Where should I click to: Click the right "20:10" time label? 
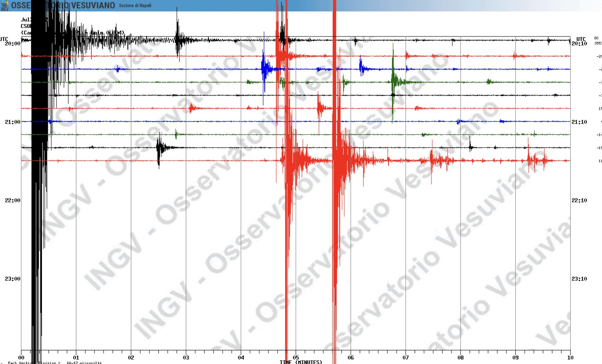coord(579,43)
